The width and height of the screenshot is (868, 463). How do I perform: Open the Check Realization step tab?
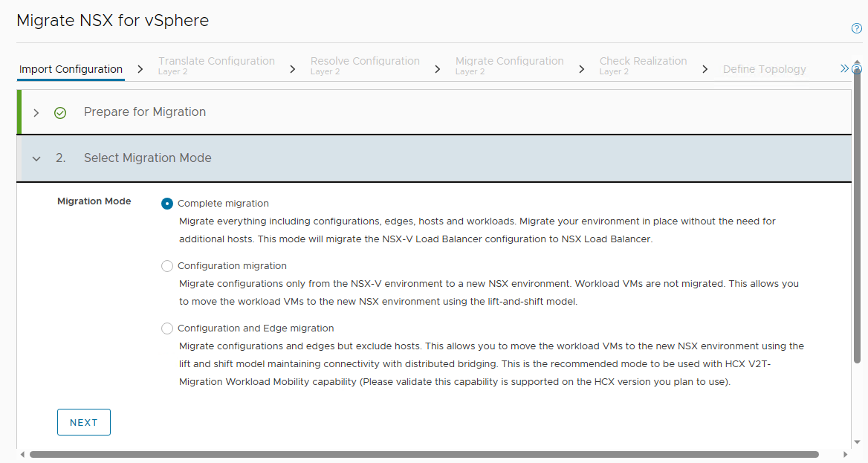[x=643, y=65]
